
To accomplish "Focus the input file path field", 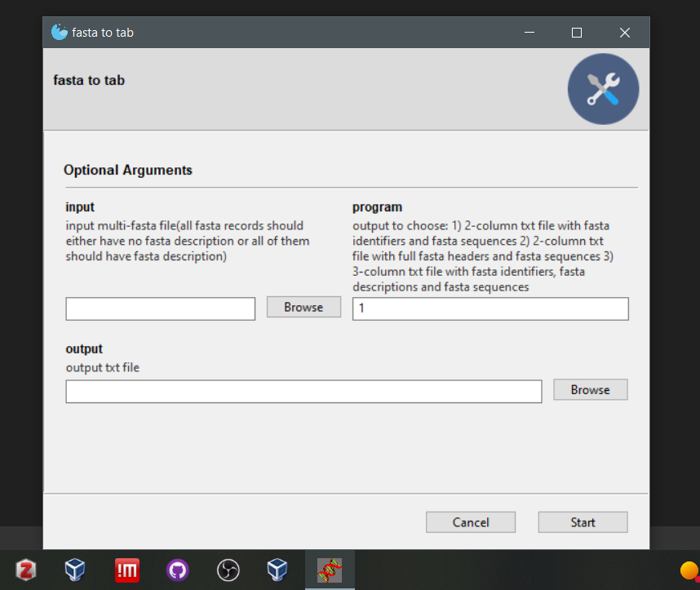I will point(161,309).
